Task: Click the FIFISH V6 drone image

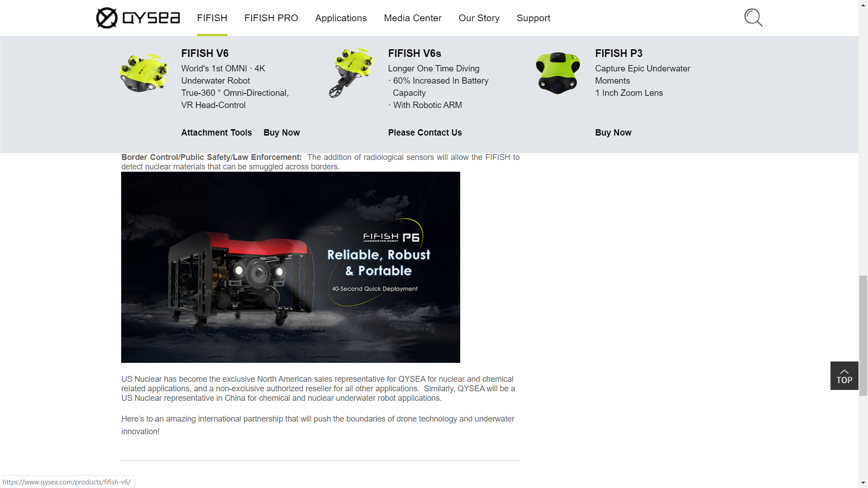Action: tap(144, 73)
